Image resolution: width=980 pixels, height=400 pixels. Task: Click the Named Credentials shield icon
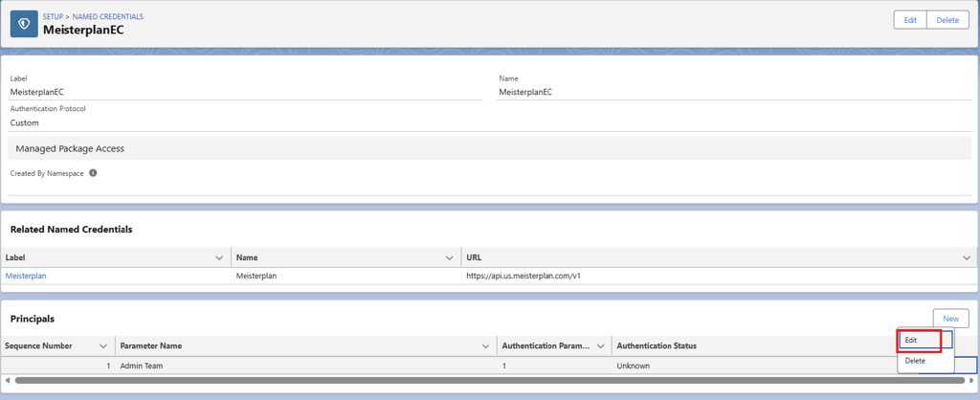[x=24, y=24]
